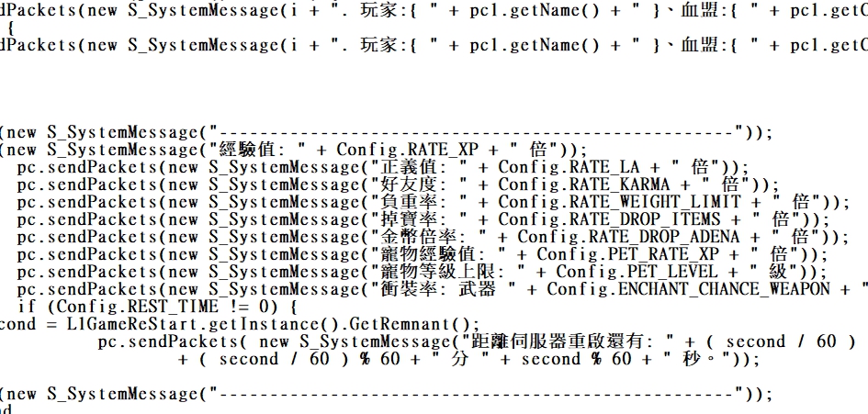This screenshot has height=414, width=868.
Task: Click the 秒。 seconds string literal
Action: point(698,359)
